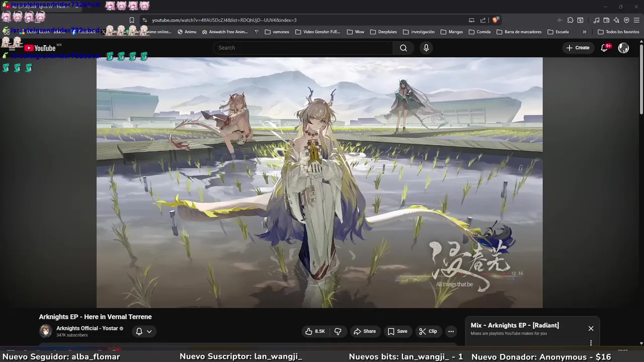This screenshot has height=362, width=644.
Task: Open the three-dot more actions menu
Action: coord(451,331)
